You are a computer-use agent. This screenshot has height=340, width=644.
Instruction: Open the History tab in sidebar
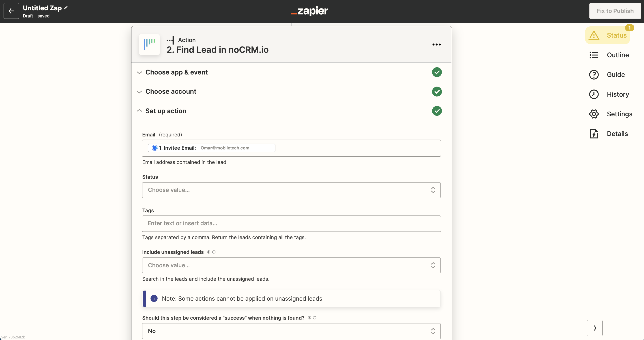point(609,94)
